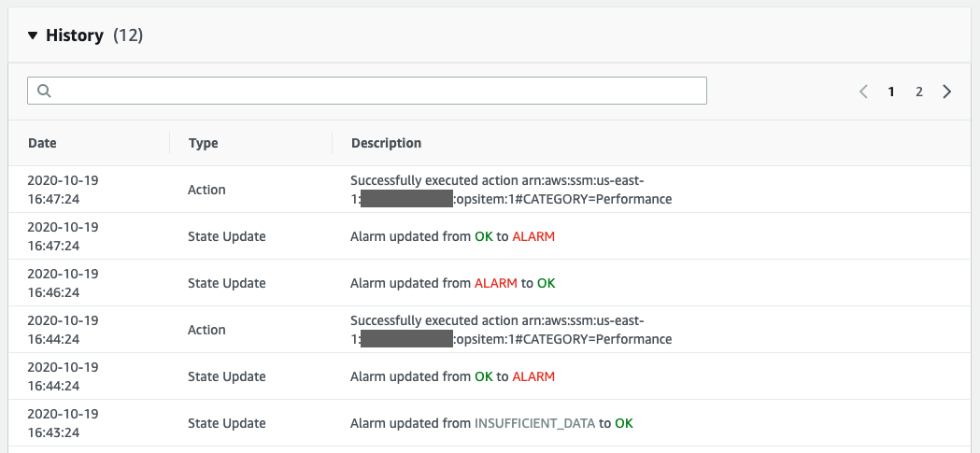Go to previous page arrow

point(864,92)
